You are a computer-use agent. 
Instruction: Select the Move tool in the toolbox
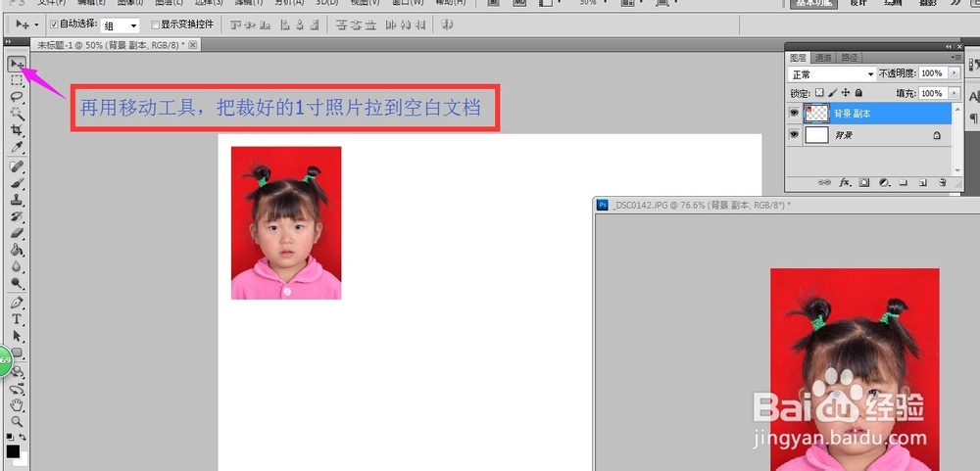(17, 64)
